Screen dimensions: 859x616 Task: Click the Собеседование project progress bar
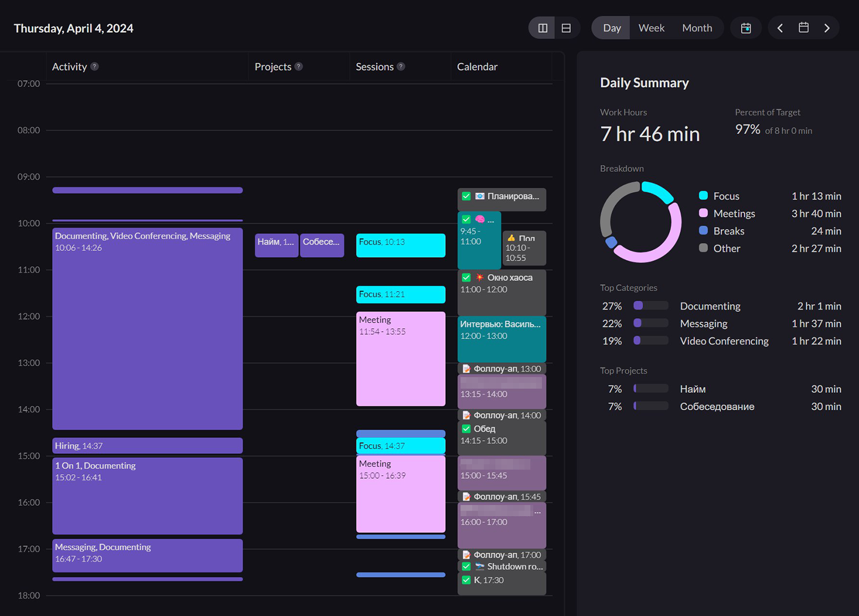[651, 406]
